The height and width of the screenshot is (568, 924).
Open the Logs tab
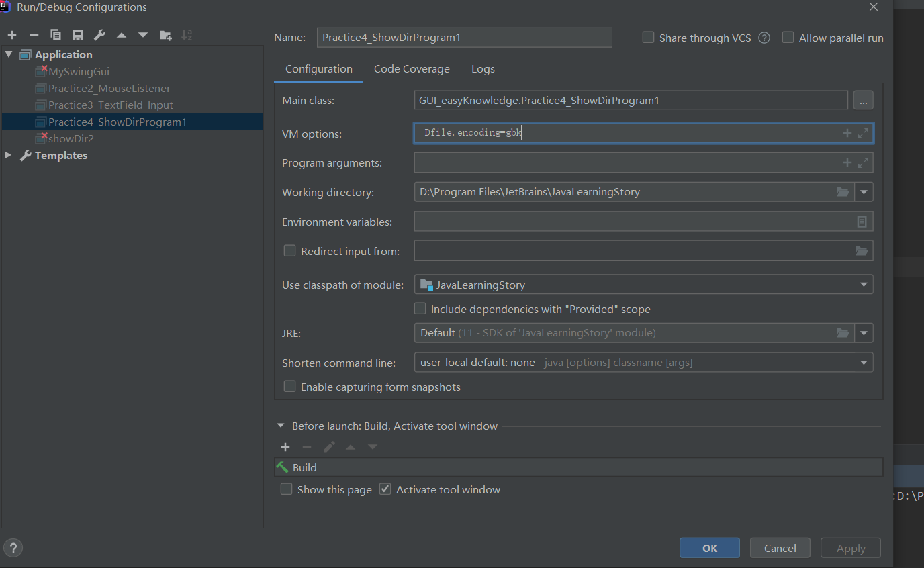tap(483, 69)
